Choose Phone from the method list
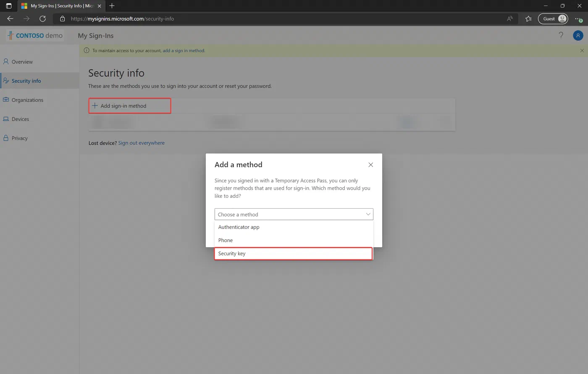Image resolution: width=588 pixels, height=374 pixels. [x=294, y=240]
